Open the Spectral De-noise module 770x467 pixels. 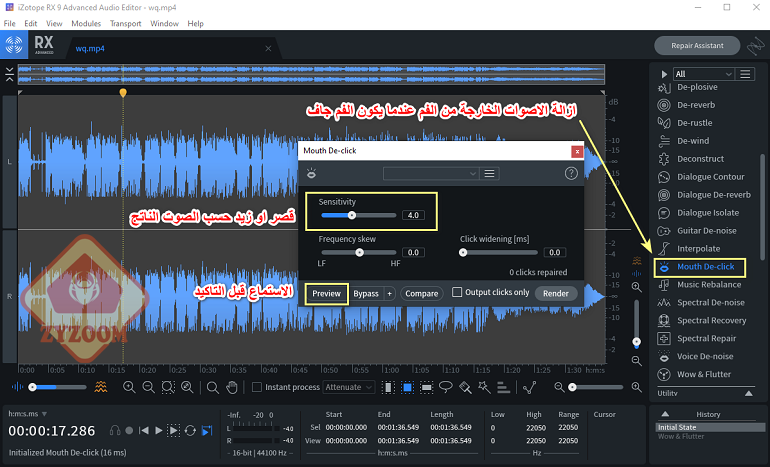710,302
